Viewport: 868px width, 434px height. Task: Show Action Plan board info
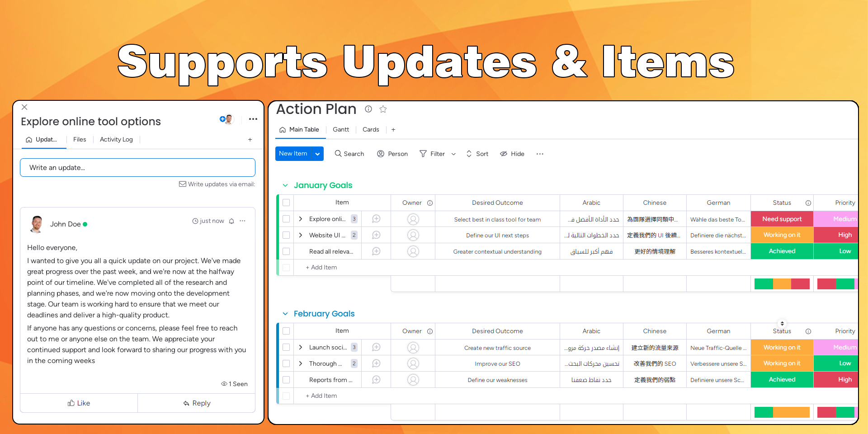click(x=368, y=109)
